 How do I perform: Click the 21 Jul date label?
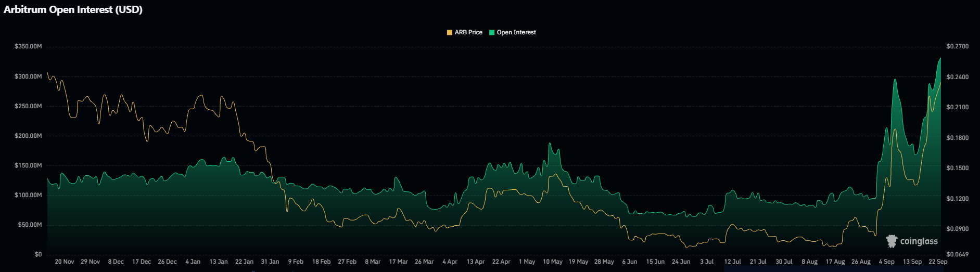pyautogui.click(x=758, y=262)
